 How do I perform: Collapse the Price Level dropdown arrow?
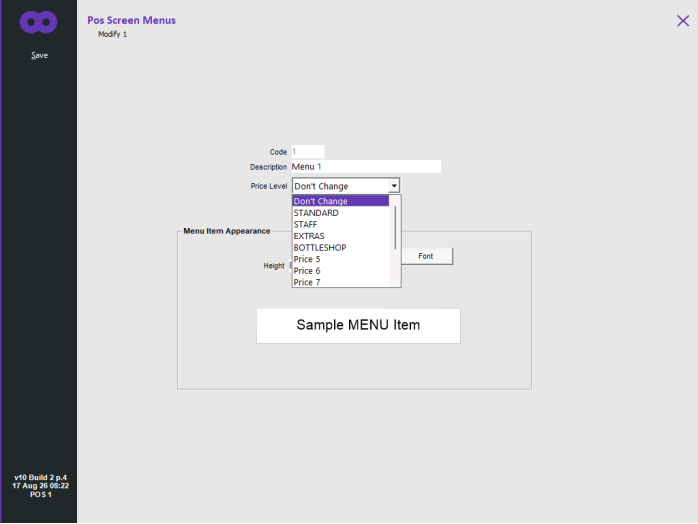394,186
